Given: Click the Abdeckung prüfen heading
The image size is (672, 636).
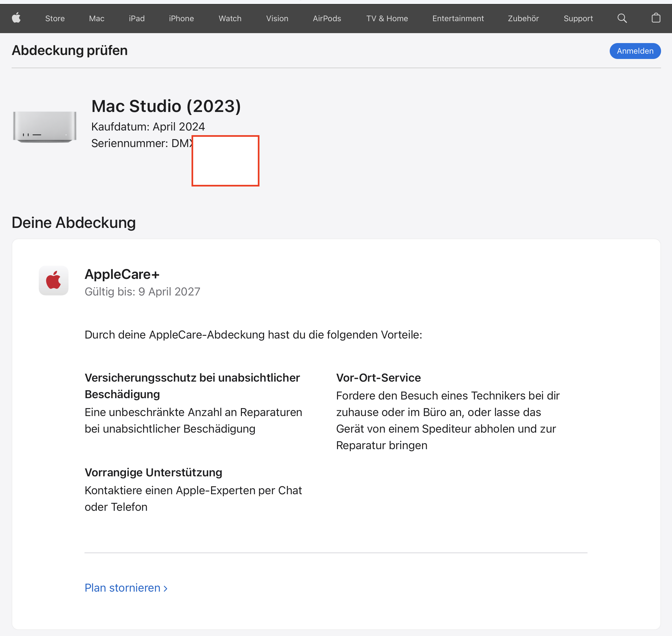Looking at the screenshot, I should (70, 50).
